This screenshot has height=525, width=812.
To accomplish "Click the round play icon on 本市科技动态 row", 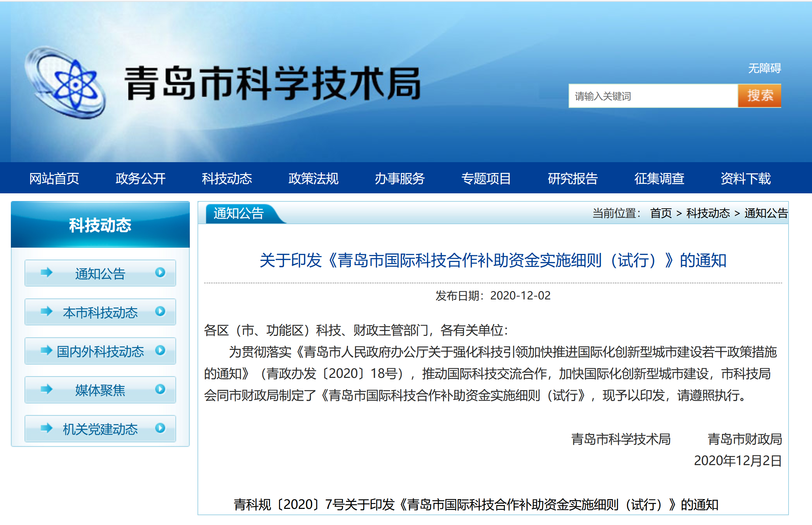I will 160,311.
